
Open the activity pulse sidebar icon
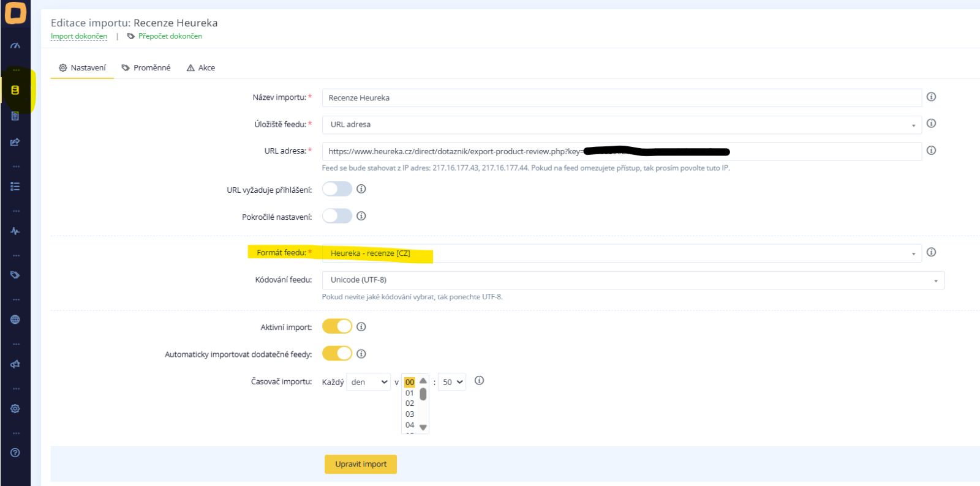point(15,231)
